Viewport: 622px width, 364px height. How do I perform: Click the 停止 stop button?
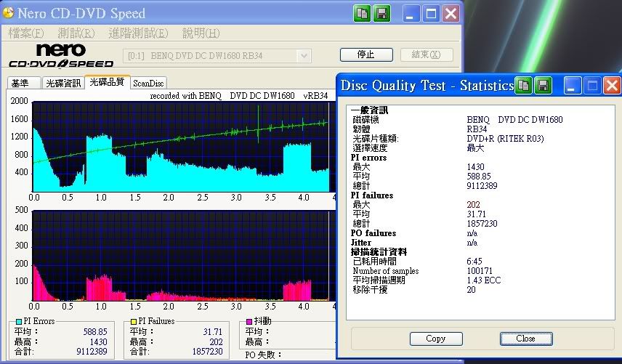point(366,54)
